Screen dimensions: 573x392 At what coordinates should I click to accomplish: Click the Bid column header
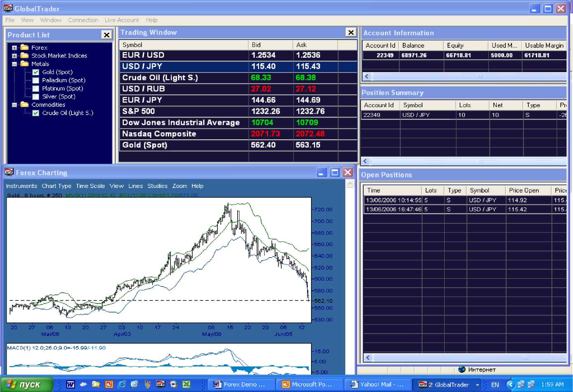(271, 45)
